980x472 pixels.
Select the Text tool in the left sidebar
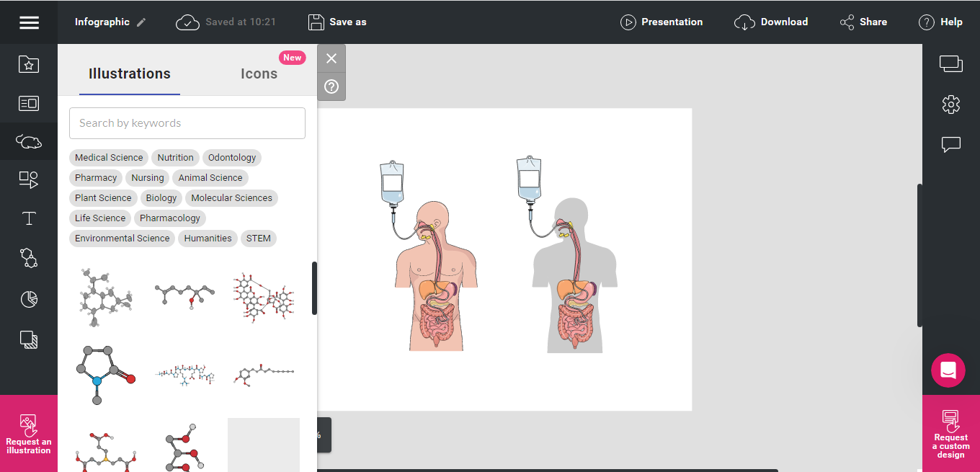point(29,218)
